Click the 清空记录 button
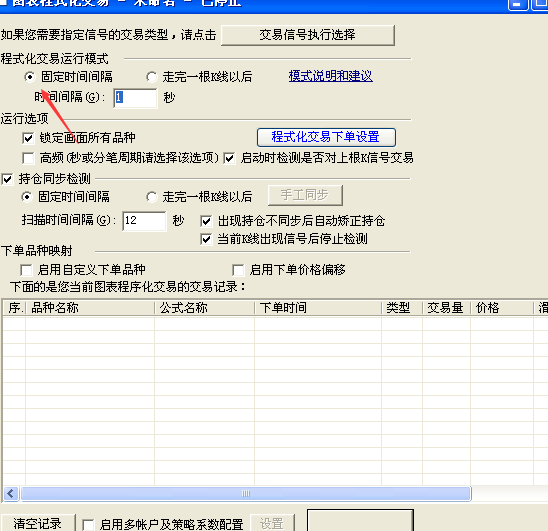Viewport: 548px width, 531px height. [38, 523]
